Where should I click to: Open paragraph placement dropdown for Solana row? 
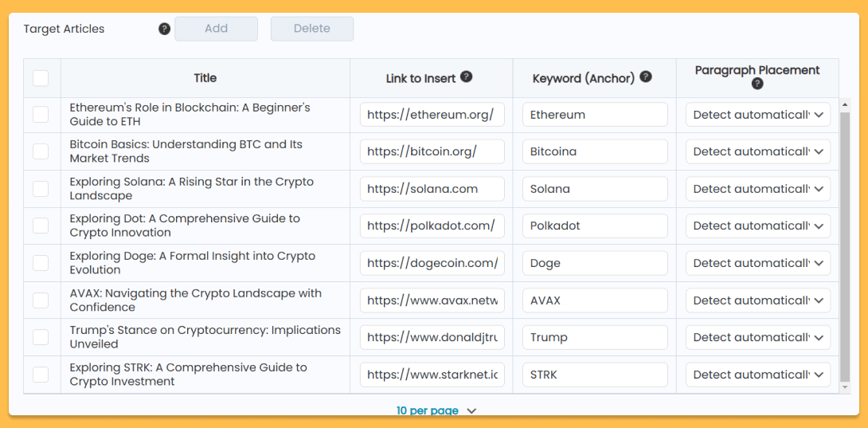[758, 189]
